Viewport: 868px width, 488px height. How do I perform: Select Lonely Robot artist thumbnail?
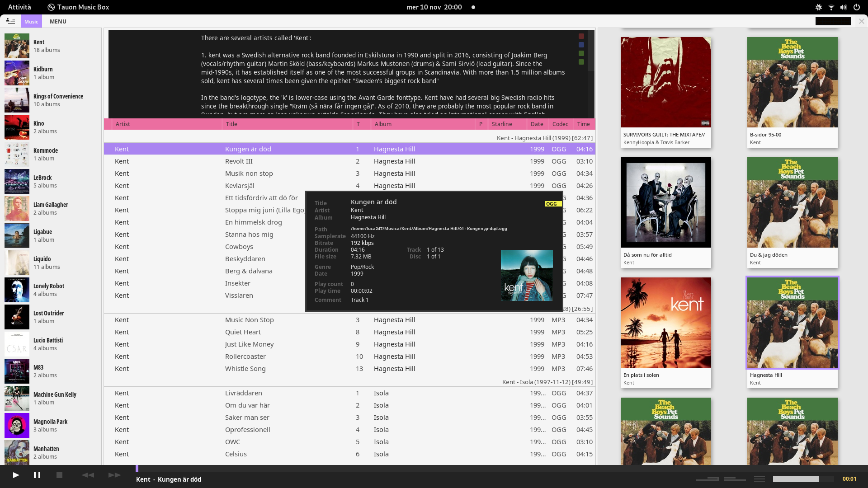[17, 290]
